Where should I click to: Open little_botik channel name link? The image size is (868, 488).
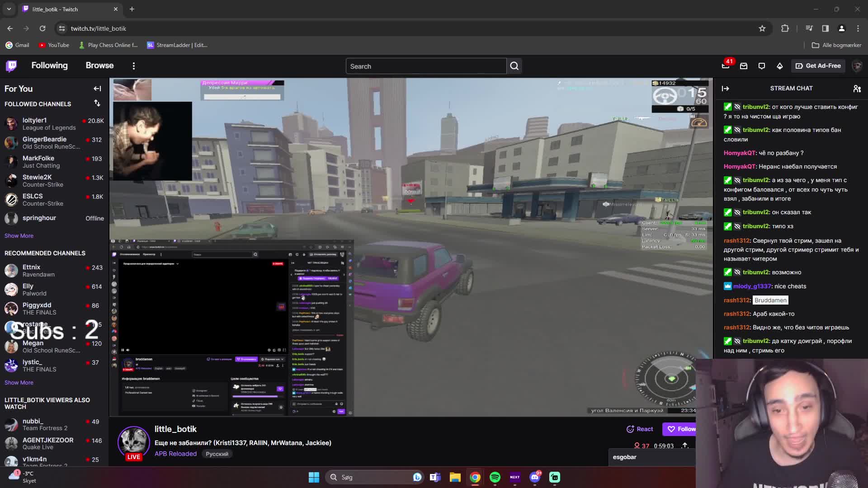175,429
